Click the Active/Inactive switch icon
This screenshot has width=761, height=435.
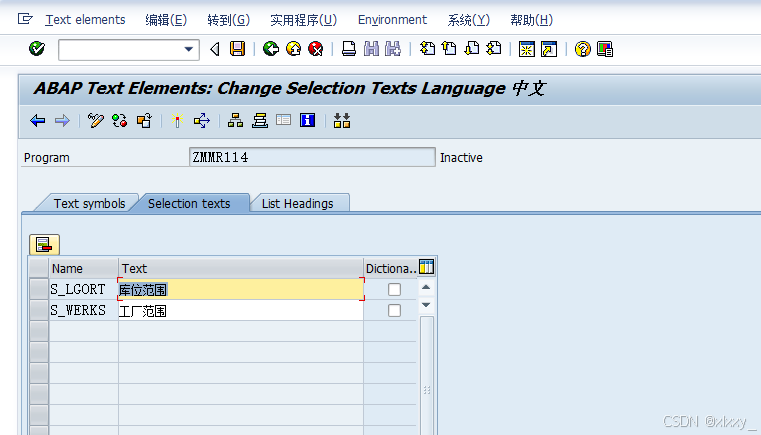[x=120, y=120]
